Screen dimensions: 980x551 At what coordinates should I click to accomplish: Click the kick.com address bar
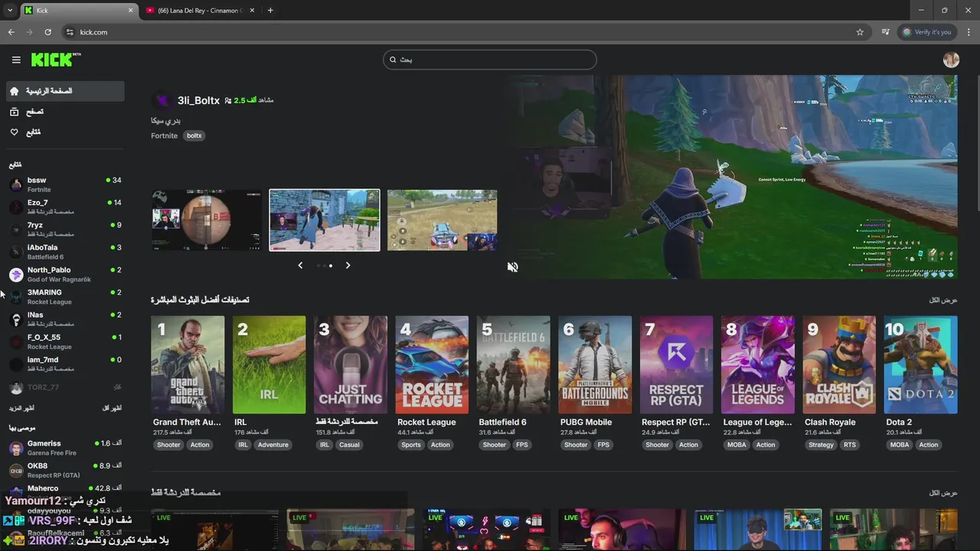coord(459,32)
